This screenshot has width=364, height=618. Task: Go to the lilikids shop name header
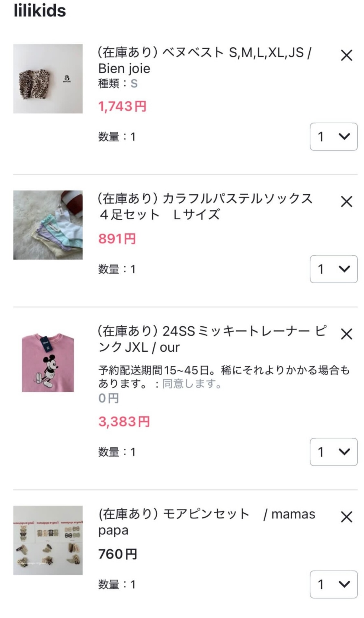click(40, 11)
